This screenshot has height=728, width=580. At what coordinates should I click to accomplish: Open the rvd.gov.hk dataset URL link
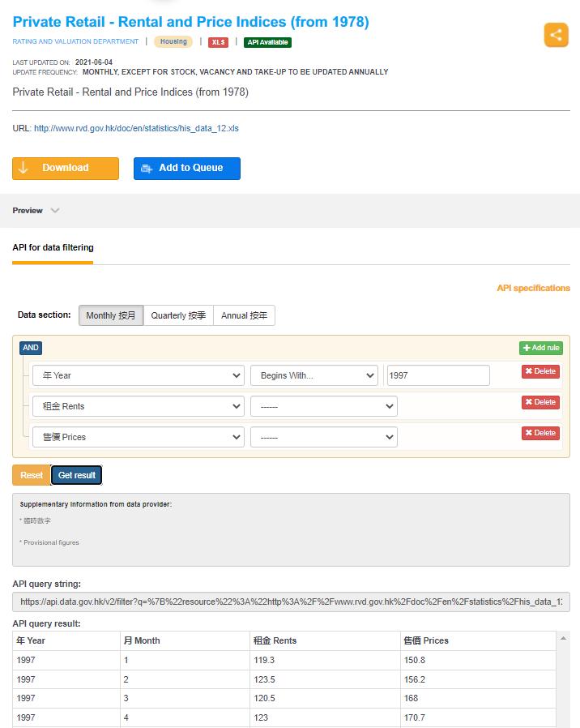(x=136, y=128)
